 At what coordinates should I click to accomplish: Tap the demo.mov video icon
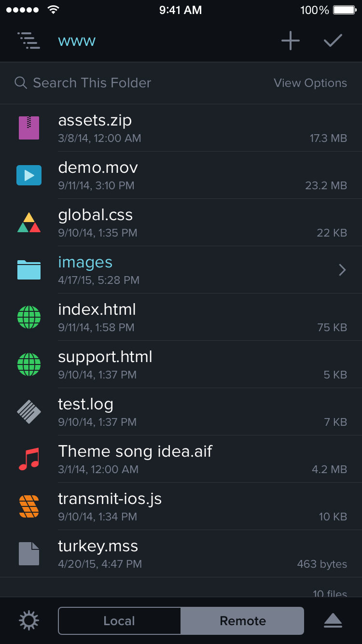[29, 175]
